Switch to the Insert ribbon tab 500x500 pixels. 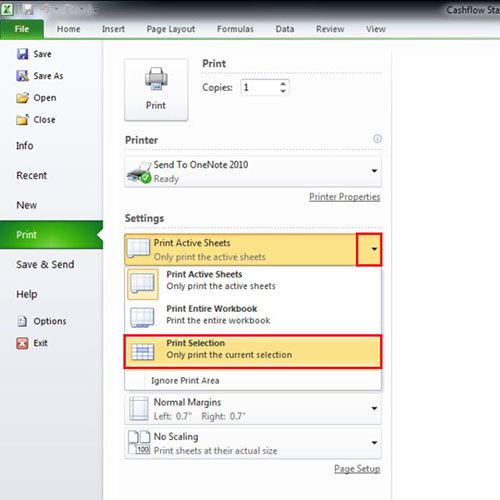[x=113, y=29]
